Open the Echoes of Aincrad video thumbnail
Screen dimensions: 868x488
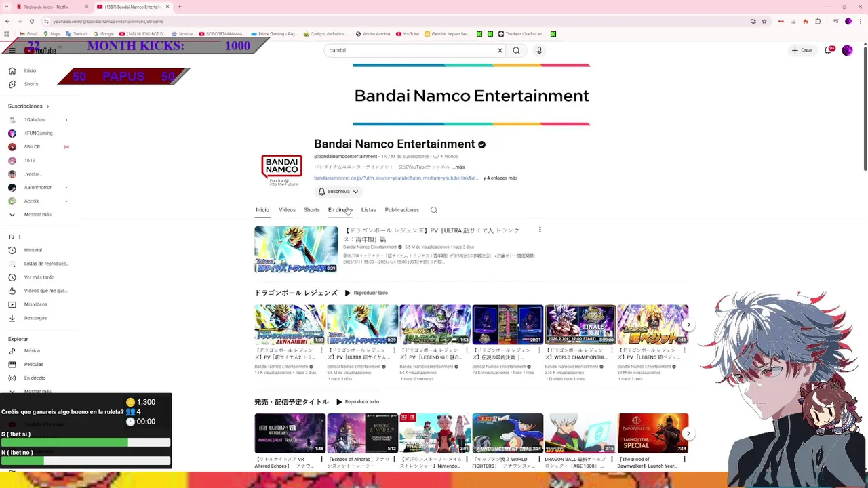tap(362, 433)
